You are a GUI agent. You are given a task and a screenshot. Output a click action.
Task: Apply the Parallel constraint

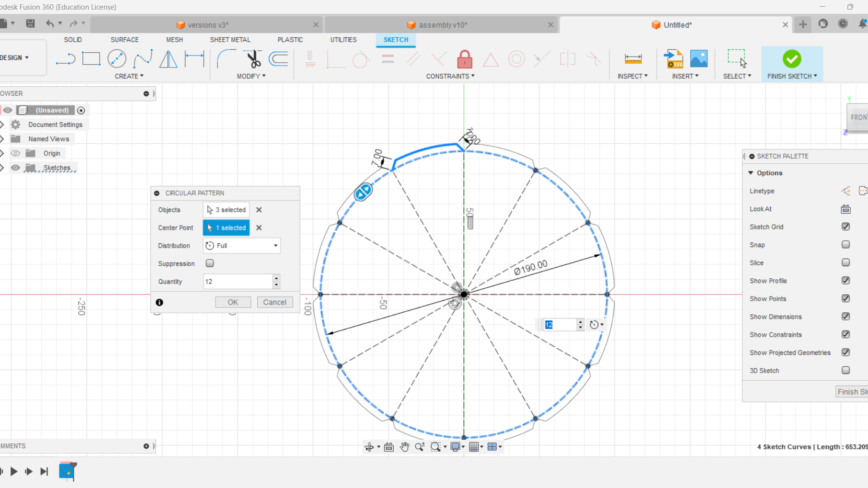(413, 59)
